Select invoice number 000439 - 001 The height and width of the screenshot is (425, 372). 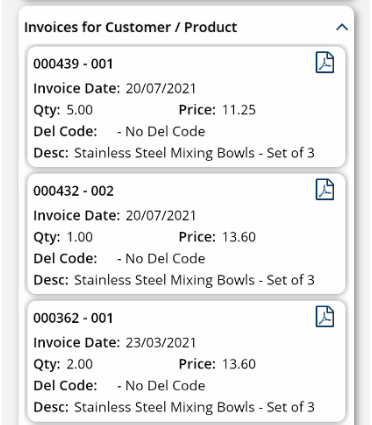point(73,64)
